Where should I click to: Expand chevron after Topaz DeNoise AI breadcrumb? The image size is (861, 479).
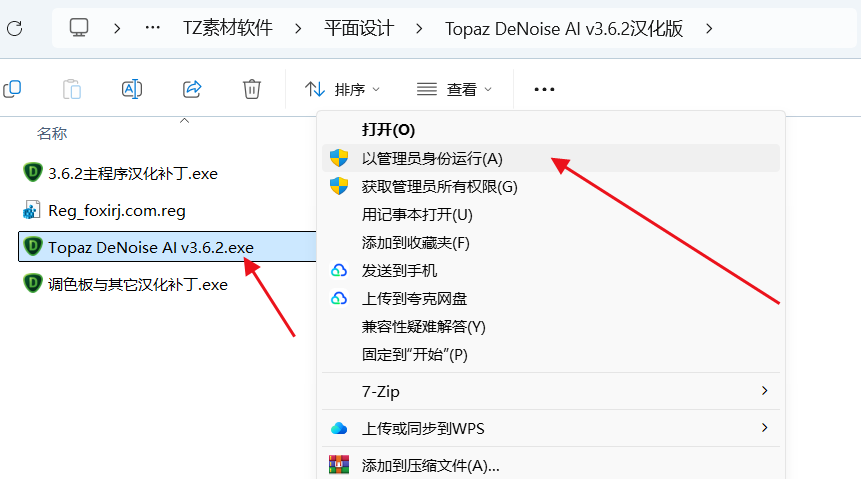tap(709, 28)
